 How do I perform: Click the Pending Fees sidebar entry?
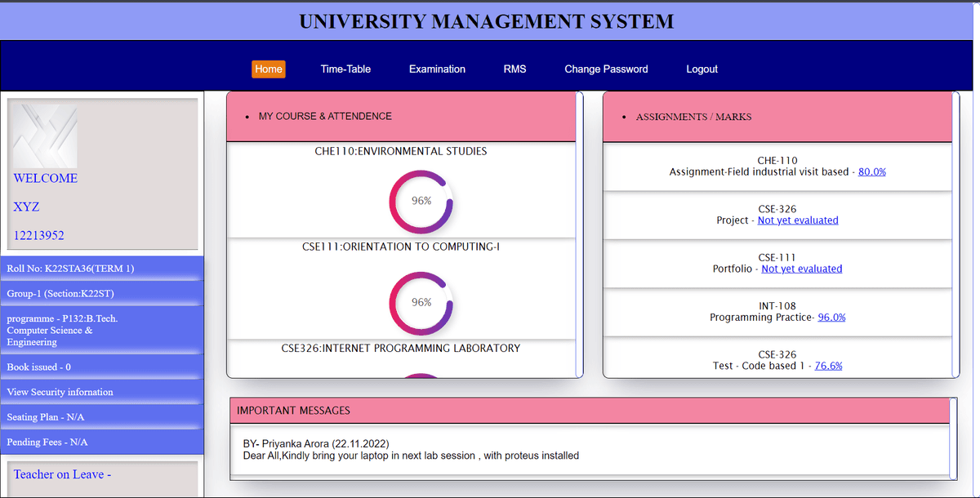(46, 442)
